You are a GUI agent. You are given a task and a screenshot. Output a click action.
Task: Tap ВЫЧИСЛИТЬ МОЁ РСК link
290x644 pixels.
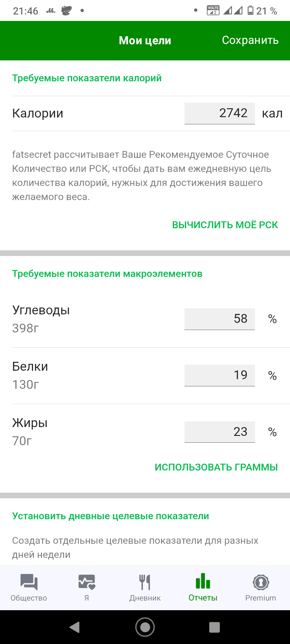point(225,225)
